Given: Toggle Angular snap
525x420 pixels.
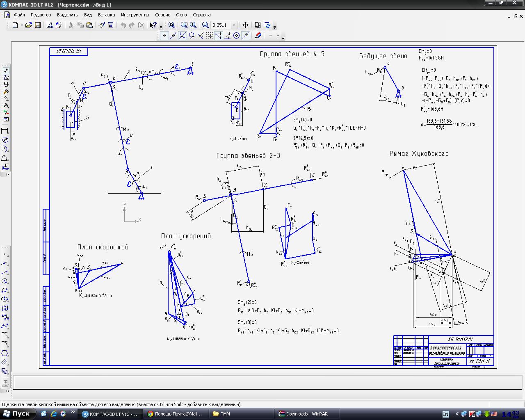Looking at the screenshot, I should pos(228,36).
